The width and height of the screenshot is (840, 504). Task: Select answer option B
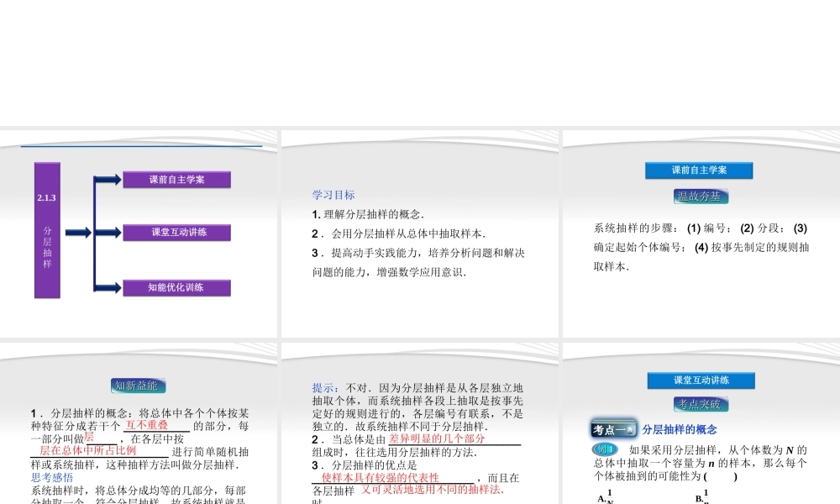click(702, 497)
